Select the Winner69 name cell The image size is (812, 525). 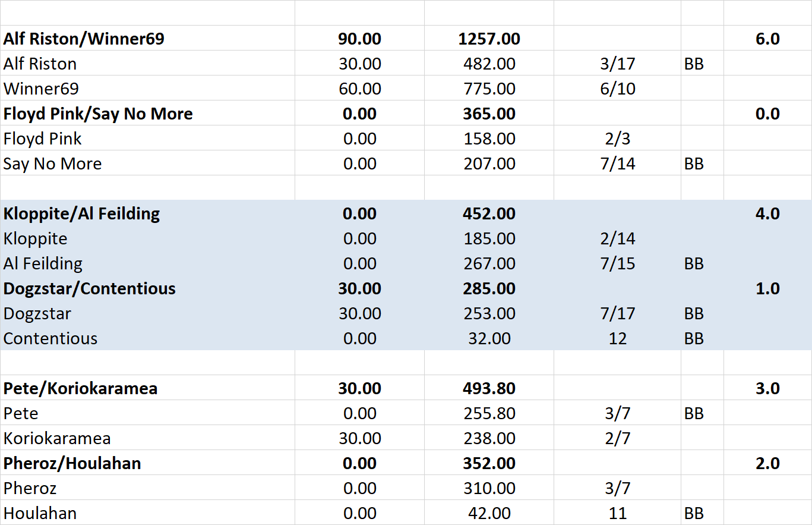click(x=147, y=88)
